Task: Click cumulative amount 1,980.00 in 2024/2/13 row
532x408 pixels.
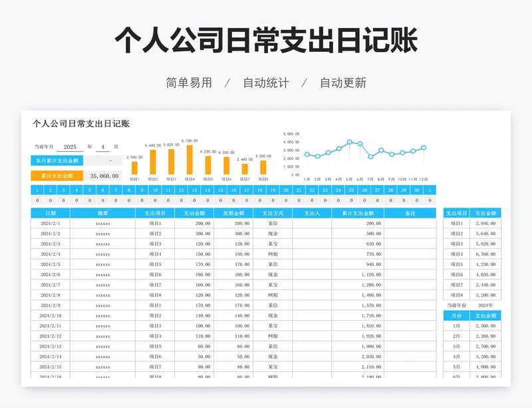Action: point(358,347)
